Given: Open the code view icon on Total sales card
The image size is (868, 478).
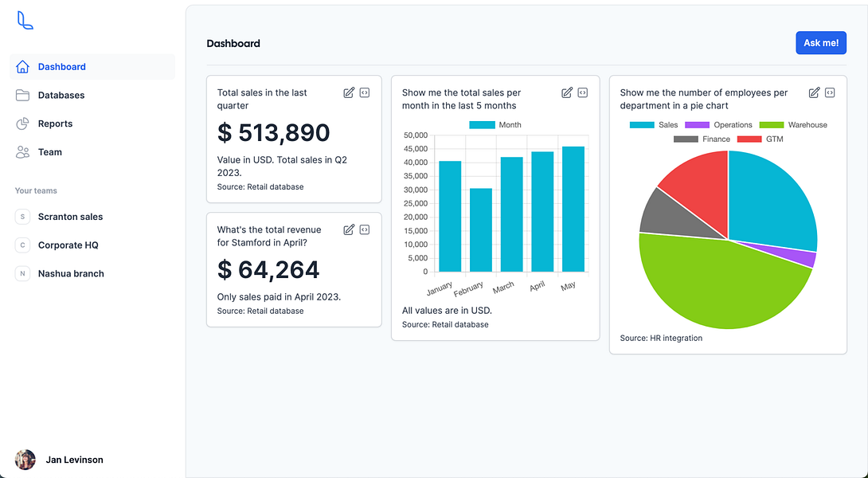Looking at the screenshot, I should click(364, 92).
